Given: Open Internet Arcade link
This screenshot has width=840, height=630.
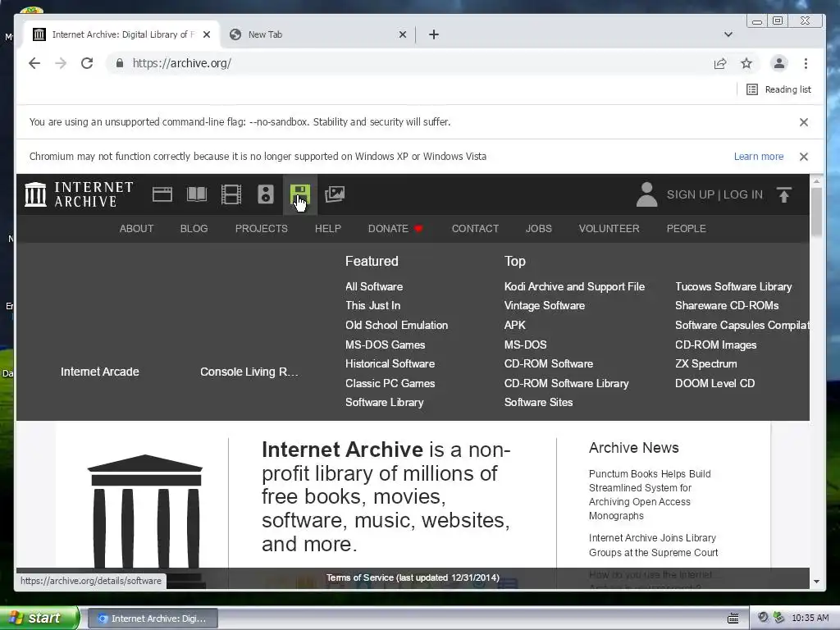Looking at the screenshot, I should (99, 372).
